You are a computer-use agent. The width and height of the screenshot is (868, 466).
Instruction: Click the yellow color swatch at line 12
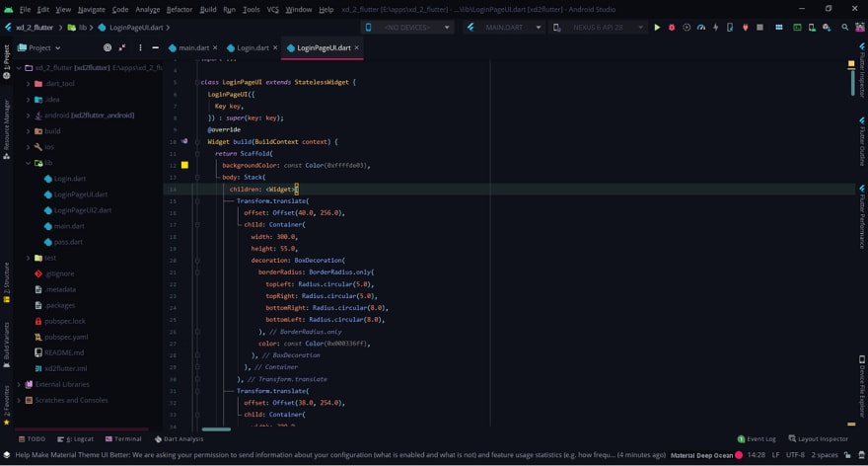pyautogui.click(x=184, y=165)
